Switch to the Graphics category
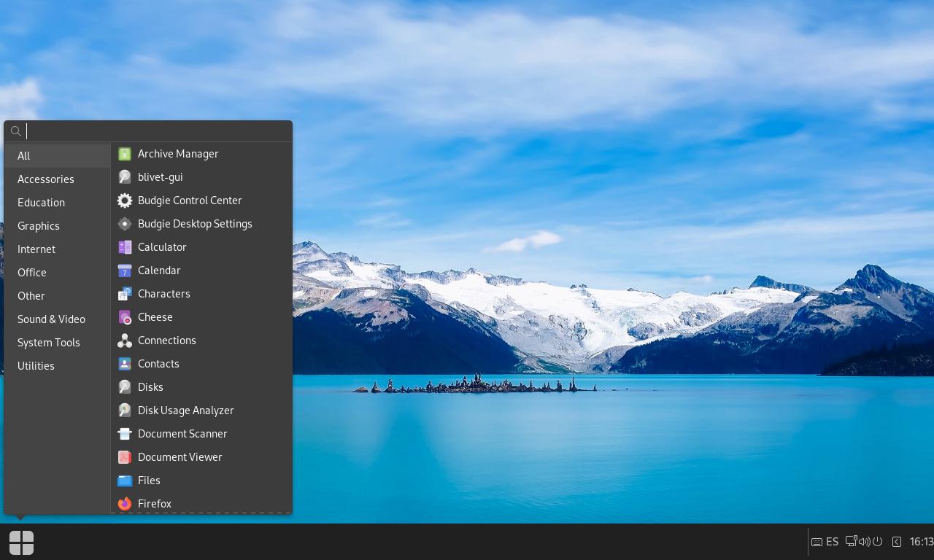 [x=58, y=226]
